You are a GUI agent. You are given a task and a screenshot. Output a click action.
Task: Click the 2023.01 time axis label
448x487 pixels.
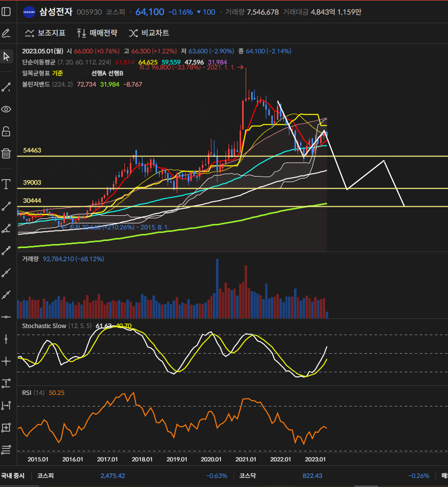[x=315, y=459]
